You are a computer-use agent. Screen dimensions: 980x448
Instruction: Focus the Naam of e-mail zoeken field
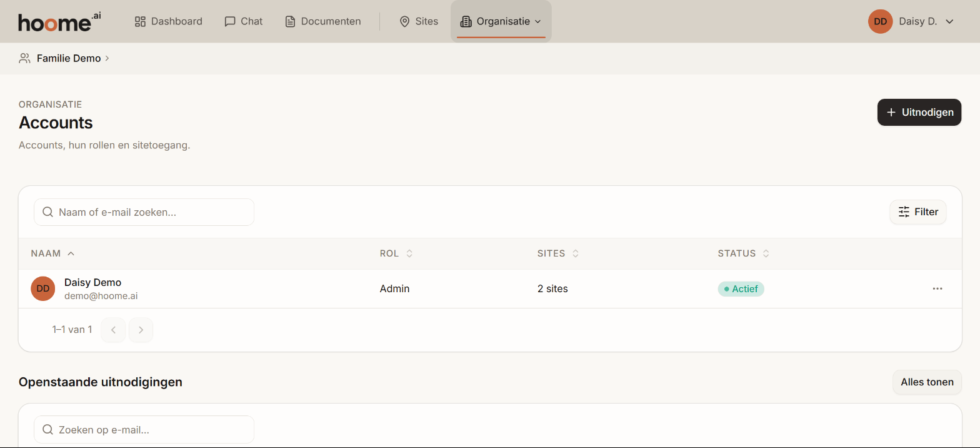[144, 212]
